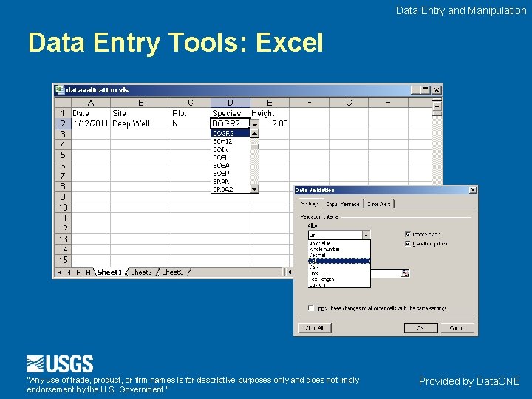Enable Apply these changes to all other cells
The width and height of the screenshot is (532, 399).
(310, 308)
